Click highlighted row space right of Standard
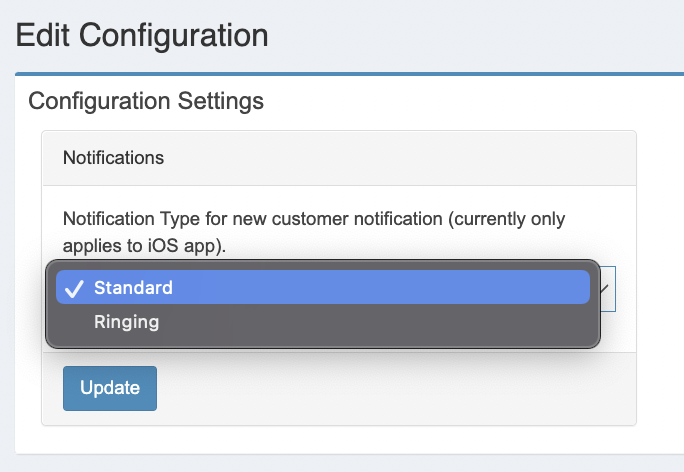This screenshot has height=472, width=684. click(x=381, y=287)
